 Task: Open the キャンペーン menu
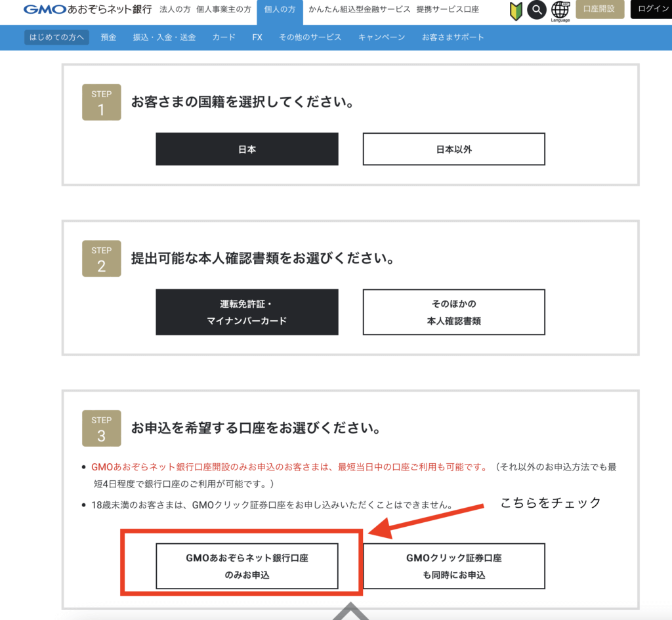[381, 37]
